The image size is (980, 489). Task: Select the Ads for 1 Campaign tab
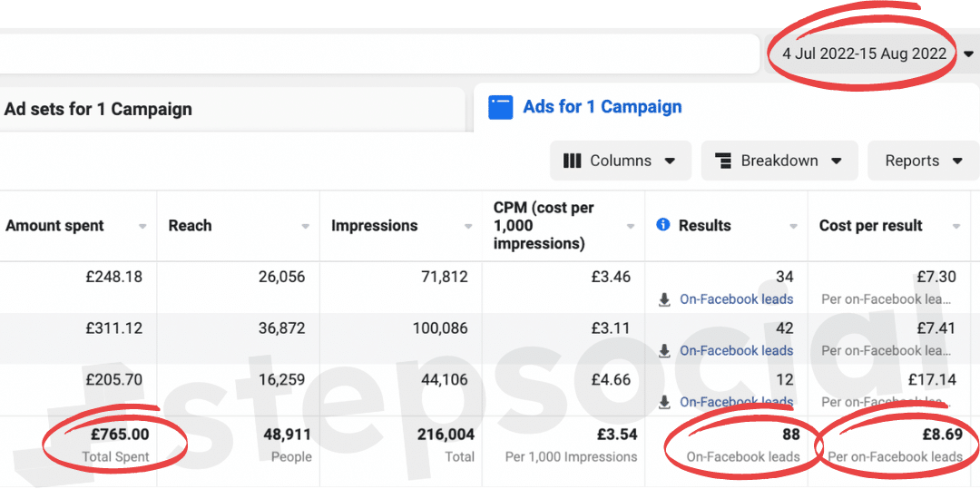pyautogui.click(x=602, y=107)
